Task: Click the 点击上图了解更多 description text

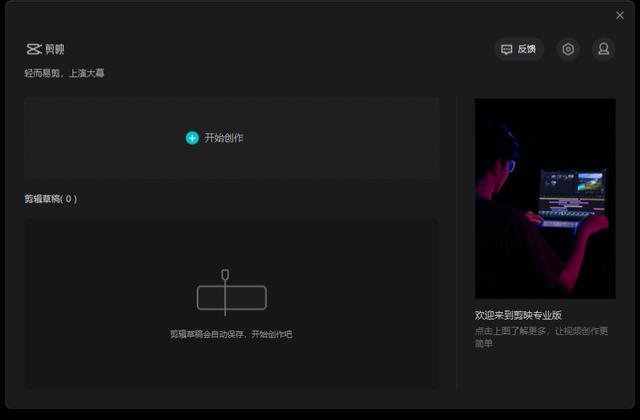Action: point(541,337)
